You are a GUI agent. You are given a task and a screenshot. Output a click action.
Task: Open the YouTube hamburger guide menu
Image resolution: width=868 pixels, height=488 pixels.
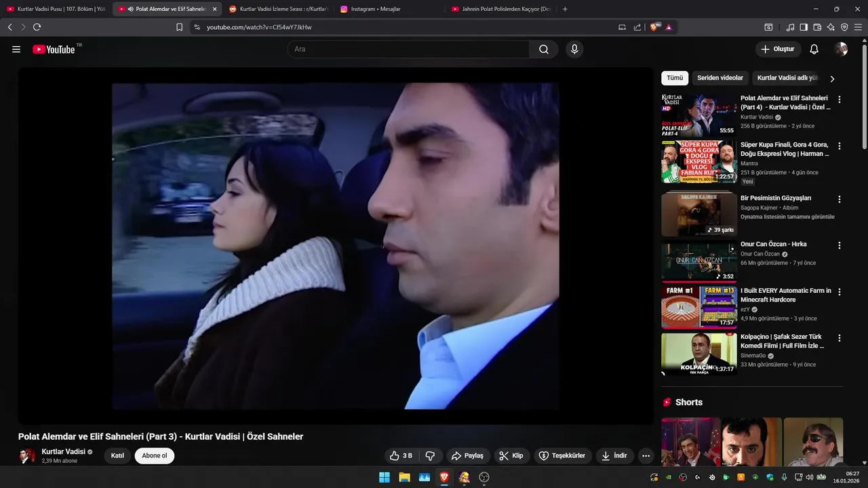(16, 49)
